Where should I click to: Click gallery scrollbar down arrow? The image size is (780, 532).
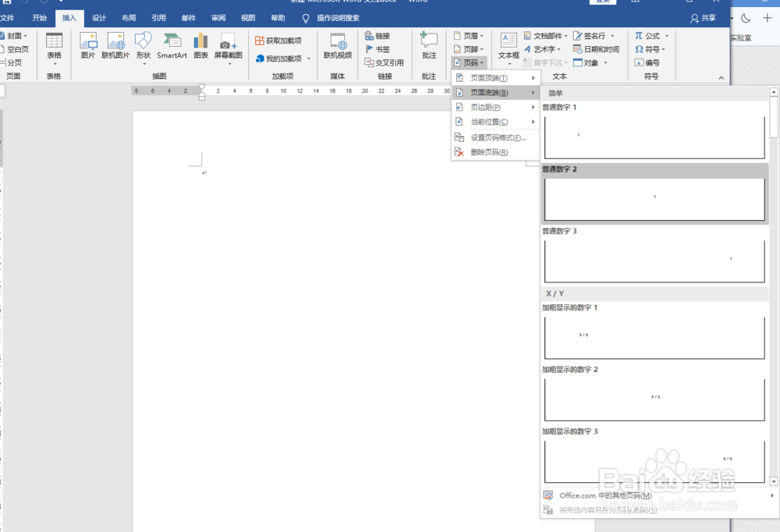774,481
